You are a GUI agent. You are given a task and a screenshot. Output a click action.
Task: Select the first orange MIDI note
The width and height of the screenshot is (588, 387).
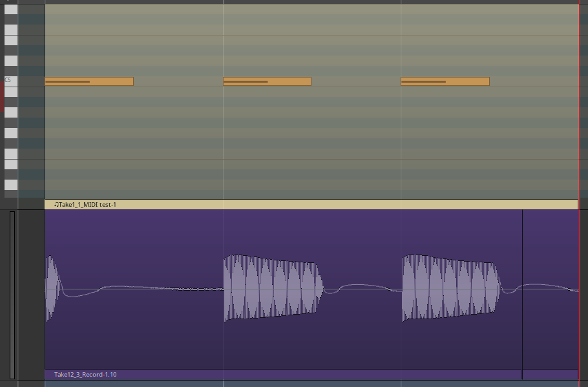tap(89, 81)
